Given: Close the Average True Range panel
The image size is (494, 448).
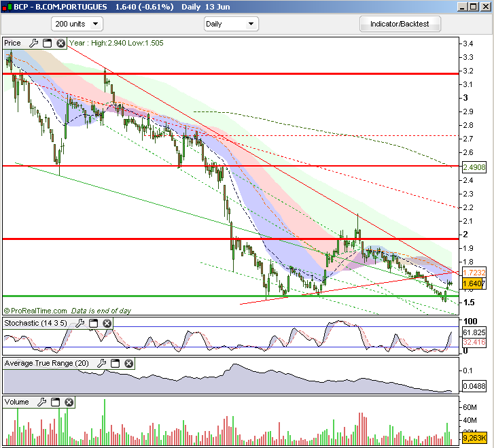Looking at the screenshot, I should point(129,364).
